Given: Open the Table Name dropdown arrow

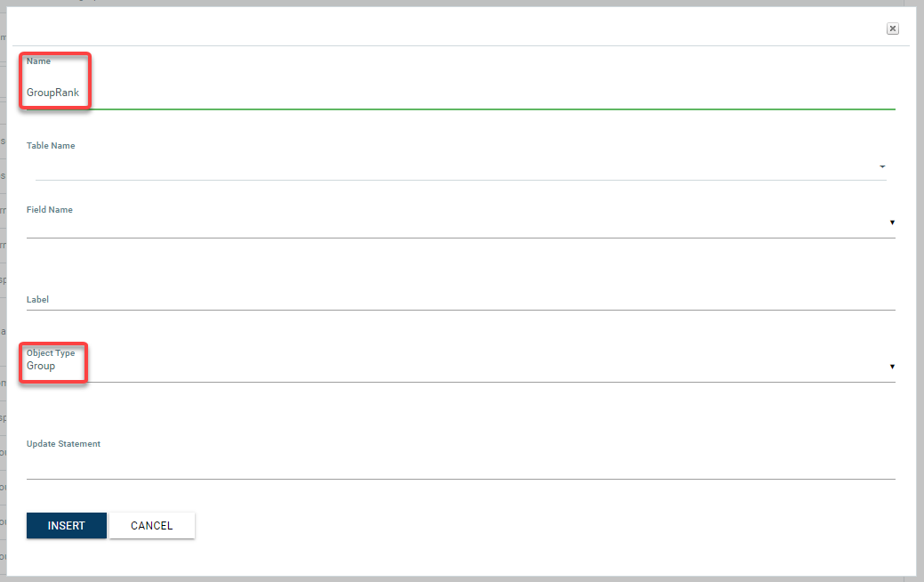Looking at the screenshot, I should click(x=882, y=166).
